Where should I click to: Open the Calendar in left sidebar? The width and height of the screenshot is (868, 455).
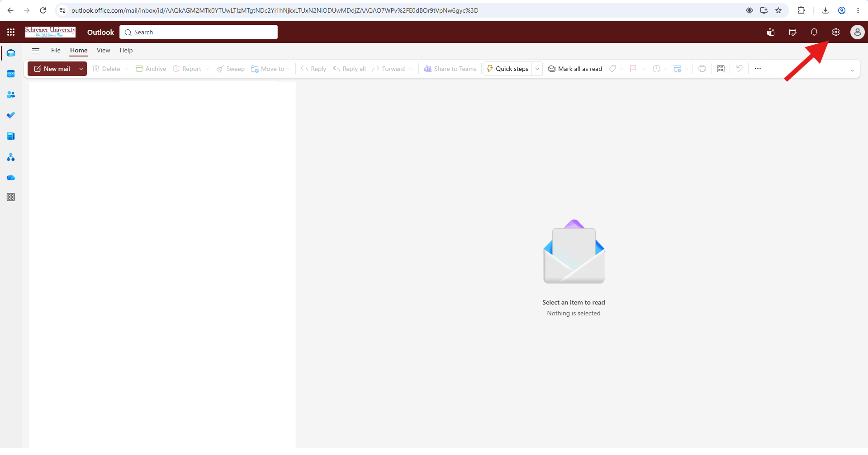[x=11, y=74]
